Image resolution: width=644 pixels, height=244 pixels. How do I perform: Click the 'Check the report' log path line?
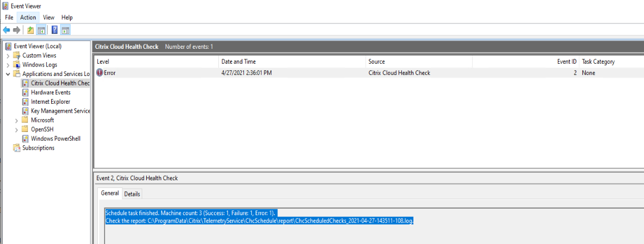coord(259,221)
